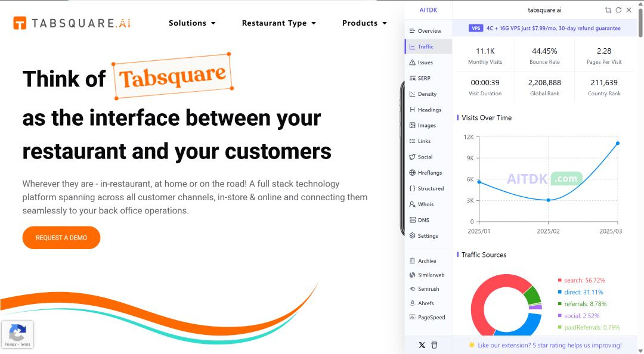Click the Monthly Visits 11.1K stat

485,56
